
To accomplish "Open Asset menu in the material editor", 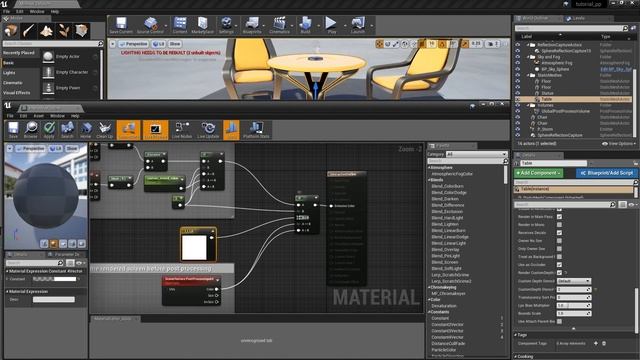I will pos(38,116).
